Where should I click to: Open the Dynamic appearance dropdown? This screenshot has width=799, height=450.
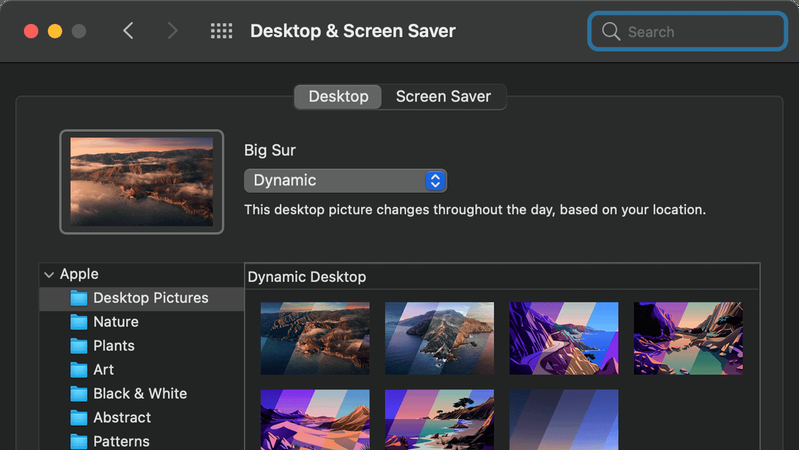pyautogui.click(x=345, y=181)
